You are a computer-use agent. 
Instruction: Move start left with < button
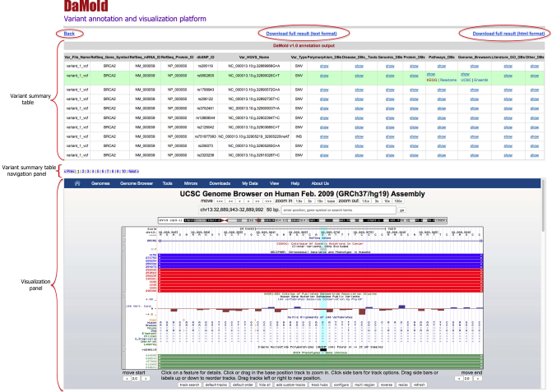coord(127,379)
